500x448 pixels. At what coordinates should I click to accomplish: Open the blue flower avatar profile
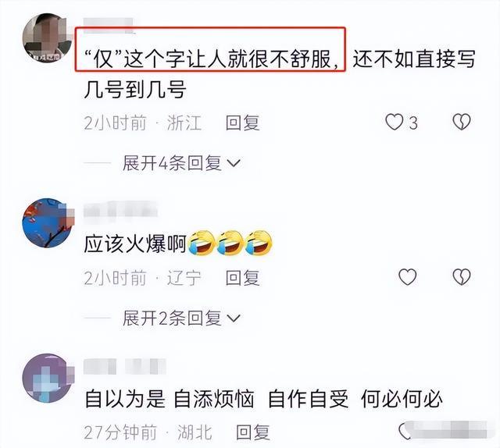48,222
